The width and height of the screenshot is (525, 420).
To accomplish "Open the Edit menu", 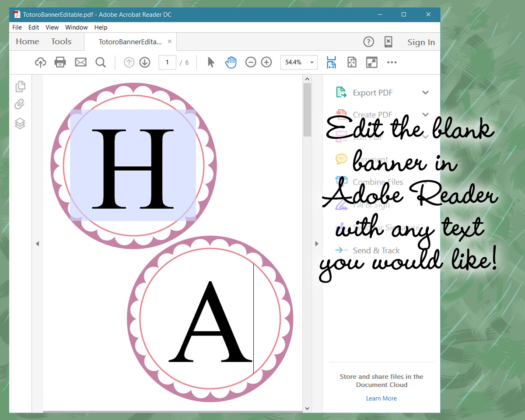I will [x=34, y=27].
